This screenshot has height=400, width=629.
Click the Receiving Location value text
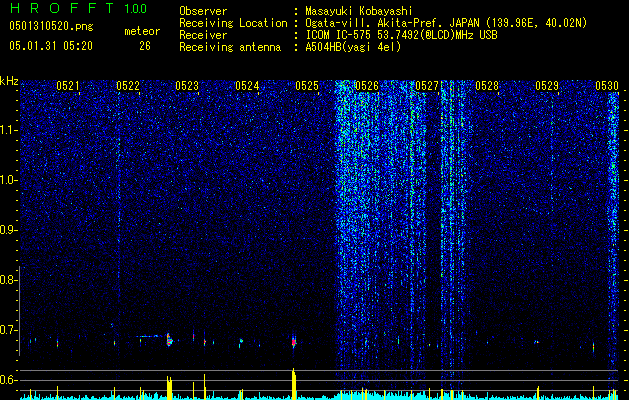pos(446,23)
